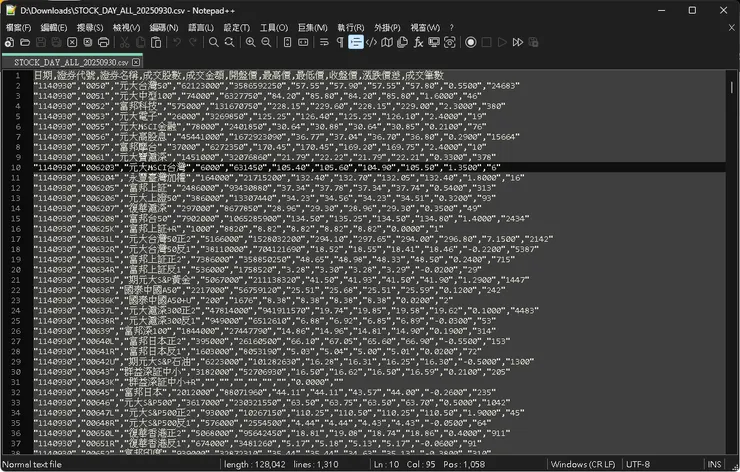
Task: Select the STOCK_DAY_ALL_20250930.csv tab
Action: pyautogui.click(x=71, y=62)
